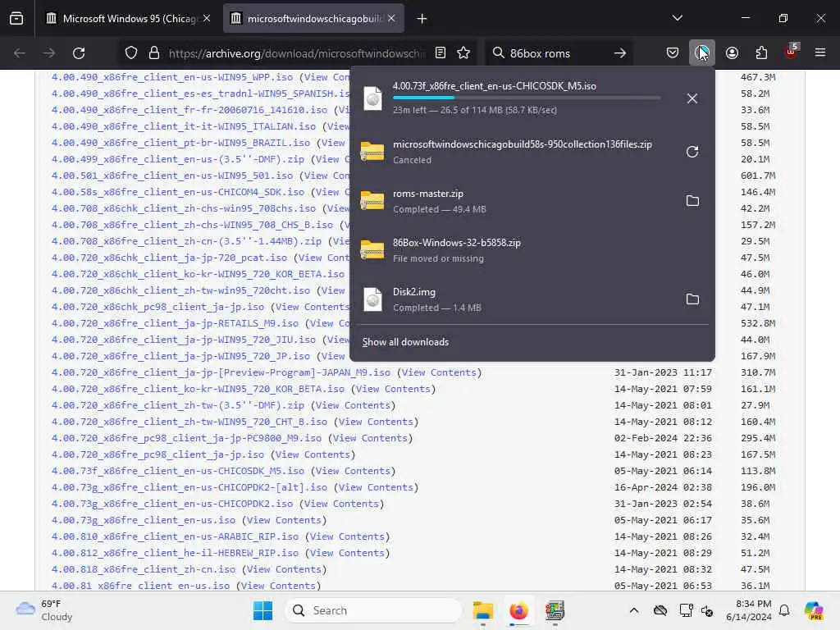Open a new browser tab
The height and width of the screenshot is (630, 840).
[x=422, y=19]
